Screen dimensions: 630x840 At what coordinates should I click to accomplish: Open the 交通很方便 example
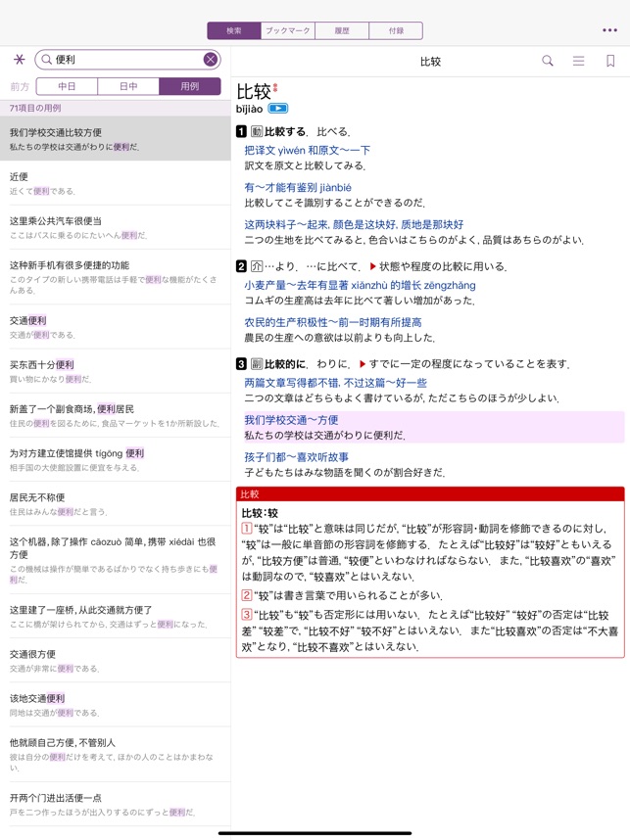(116, 661)
